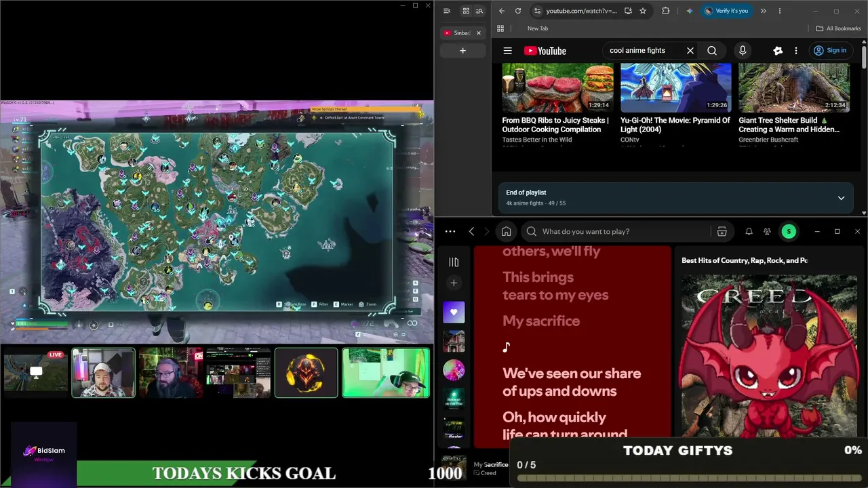Image resolution: width=868 pixels, height=488 pixels.
Task: Expand the End of playlist panel
Action: click(841, 198)
